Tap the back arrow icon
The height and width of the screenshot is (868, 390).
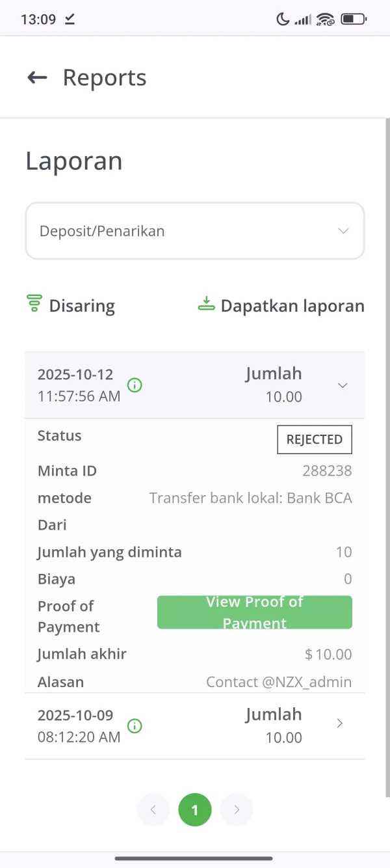(x=37, y=77)
